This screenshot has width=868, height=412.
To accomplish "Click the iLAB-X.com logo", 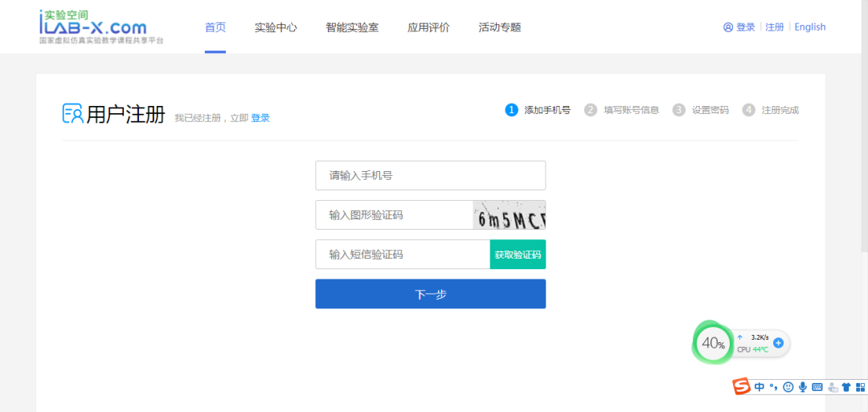I will [101, 27].
